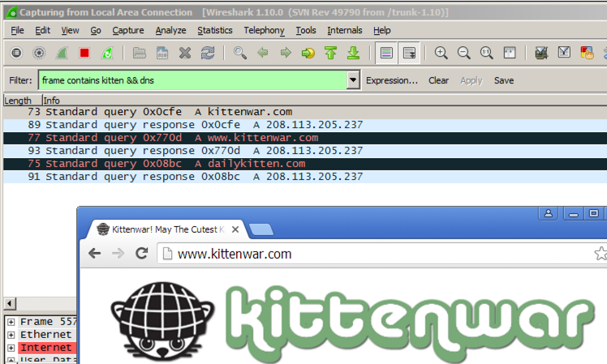Open the Edit menu
Image resolution: width=607 pixels, height=364 pixels.
42,30
